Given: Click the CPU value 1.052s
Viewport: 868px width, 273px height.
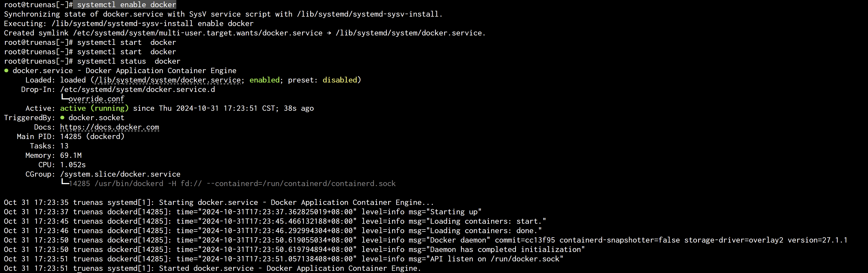Looking at the screenshot, I should tap(73, 165).
